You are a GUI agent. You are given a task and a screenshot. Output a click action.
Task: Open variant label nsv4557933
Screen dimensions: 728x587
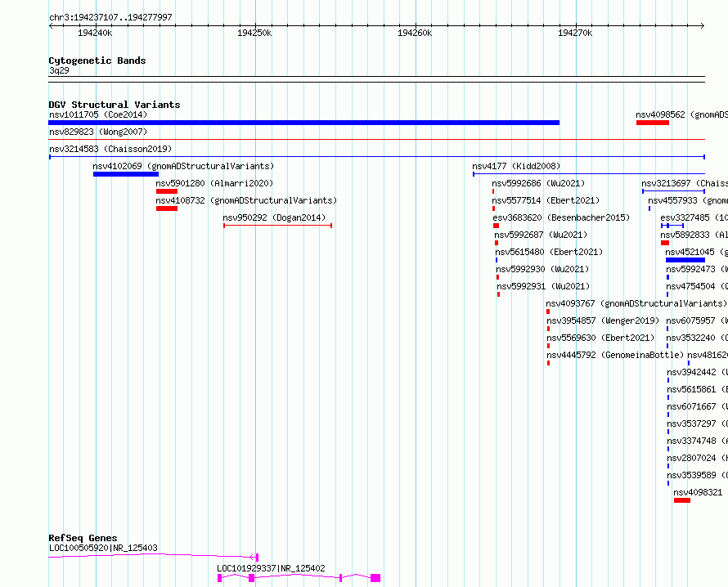688,200
